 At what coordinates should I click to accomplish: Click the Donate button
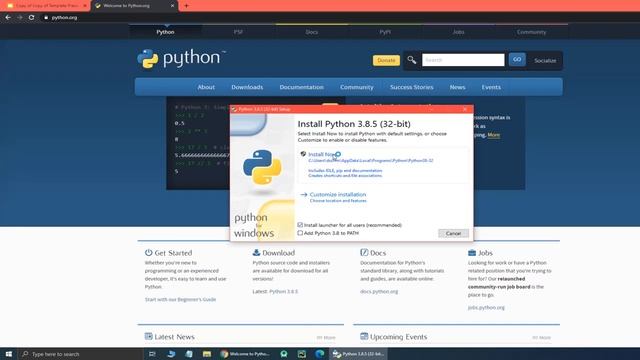tap(386, 60)
